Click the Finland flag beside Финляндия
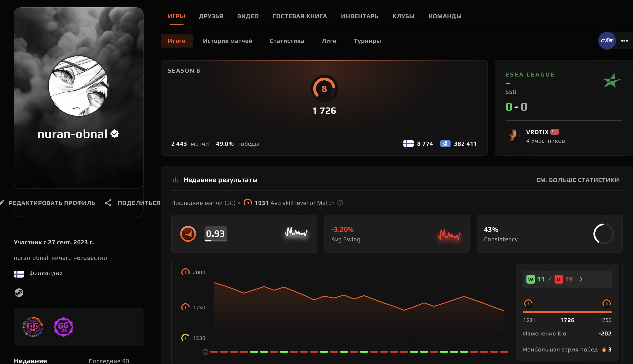The image size is (633, 364). click(x=19, y=274)
